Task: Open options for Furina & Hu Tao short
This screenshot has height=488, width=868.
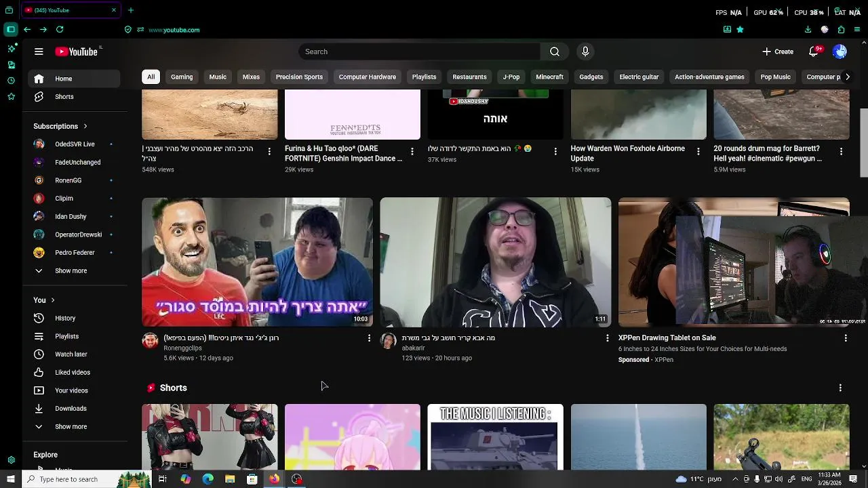Action: [412, 151]
